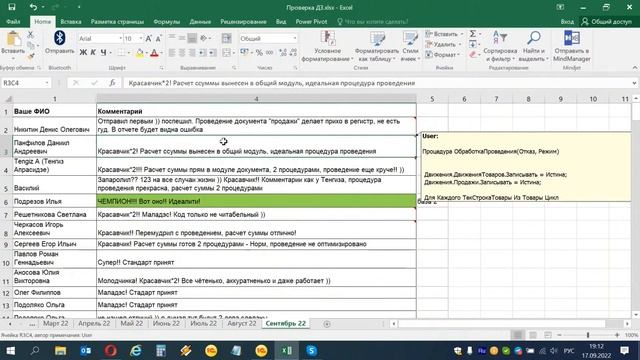Image resolution: width=640 pixels, height=360 pixels.
Task: Click Отправить в MindManager icon
Action: click(x=571, y=46)
